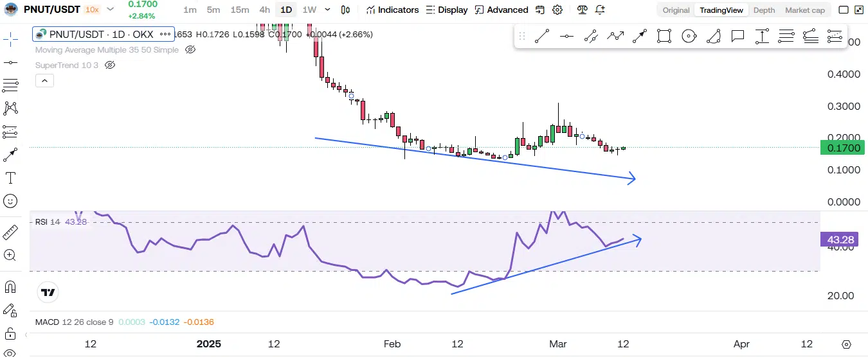This screenshot has width=868, height=357.
Task: Activate the magnet snap tool
Action: click(x=10, y=286)
